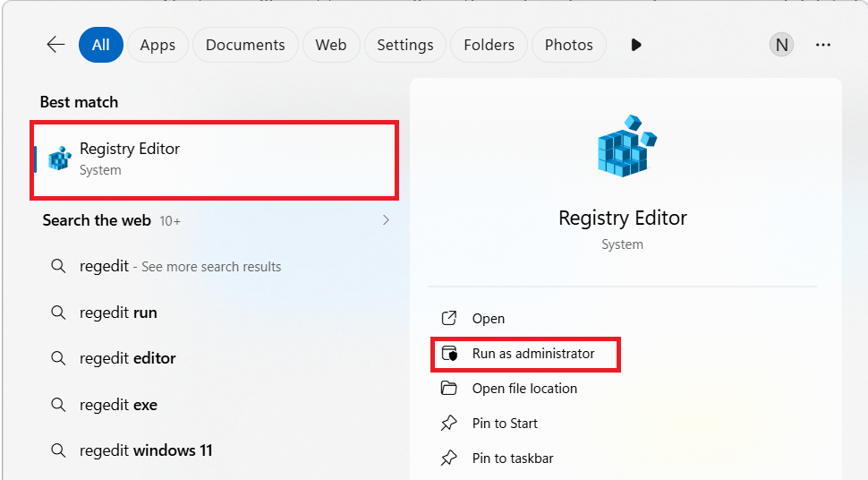Click Registry Editor title in preview pane
868x480 pixels.
click(x=623, y=218)
